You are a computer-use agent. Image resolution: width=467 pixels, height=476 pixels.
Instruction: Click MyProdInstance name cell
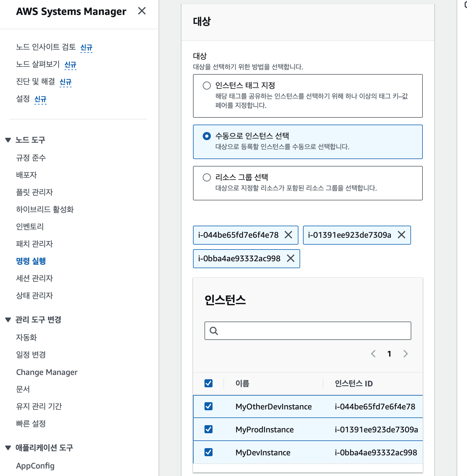click(265, 429)
